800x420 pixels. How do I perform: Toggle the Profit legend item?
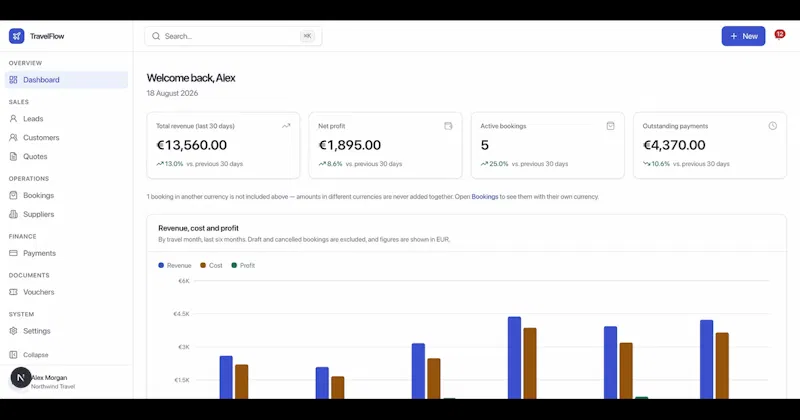click(243, 265)
